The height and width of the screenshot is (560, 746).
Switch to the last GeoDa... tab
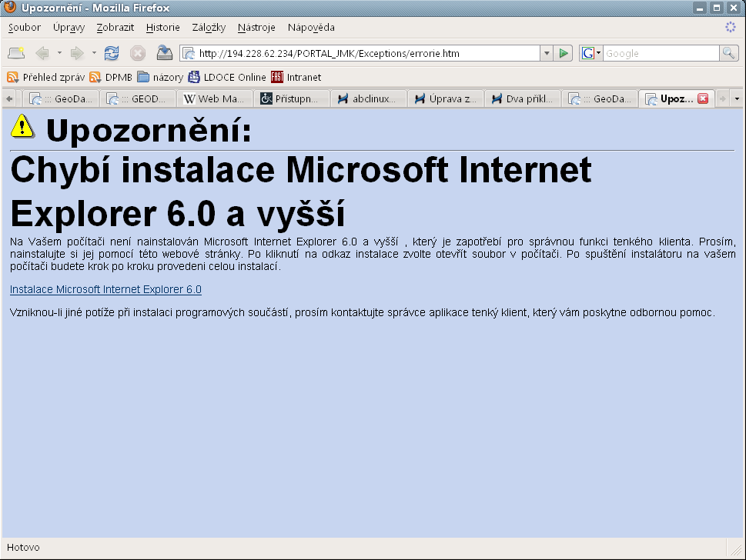click(x=600, y=99)
